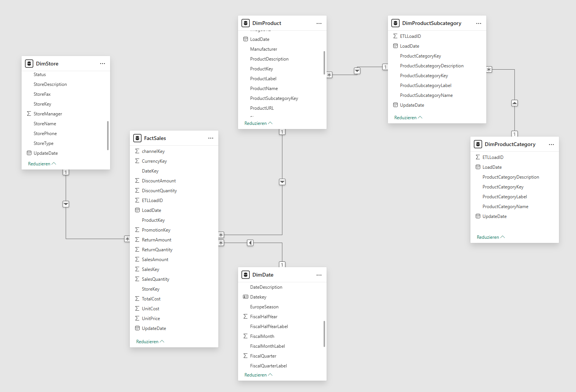Collapse DimDate with the Reduzieren chevron
This screenshot has width=576, height=392.
click(x=258, y=375)
